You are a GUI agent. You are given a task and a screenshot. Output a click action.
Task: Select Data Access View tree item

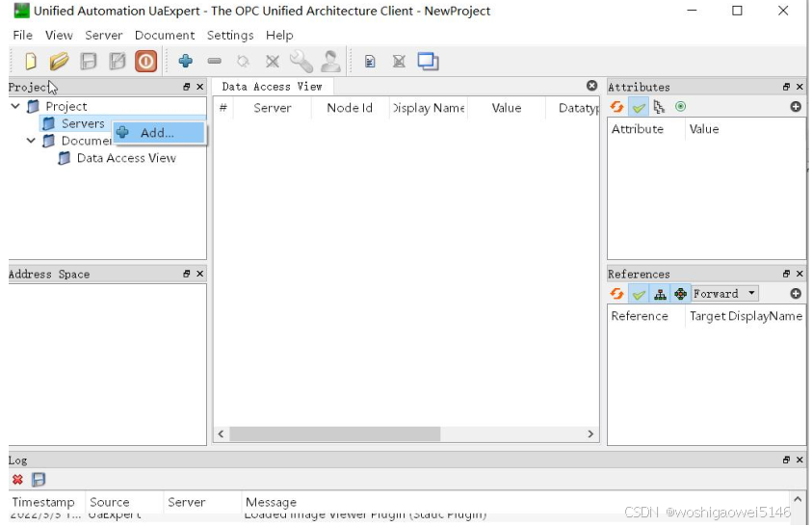126,158
